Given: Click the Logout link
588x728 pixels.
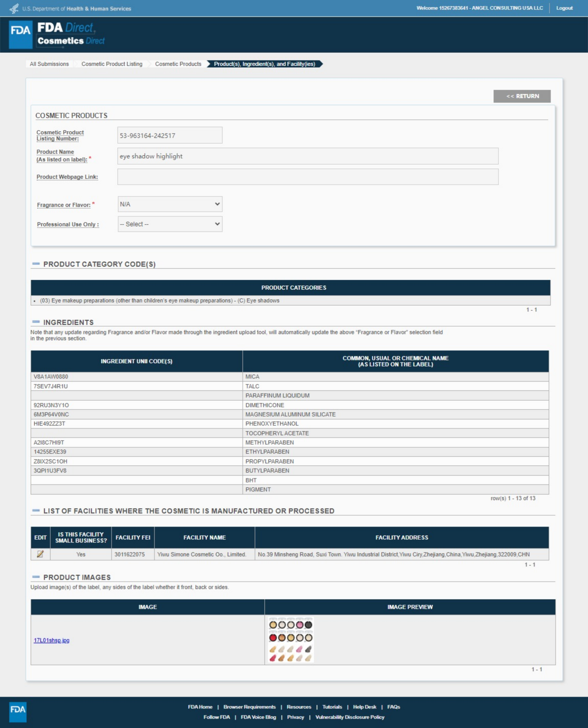Looking at the screenshot, I should [x=564, y=8].
